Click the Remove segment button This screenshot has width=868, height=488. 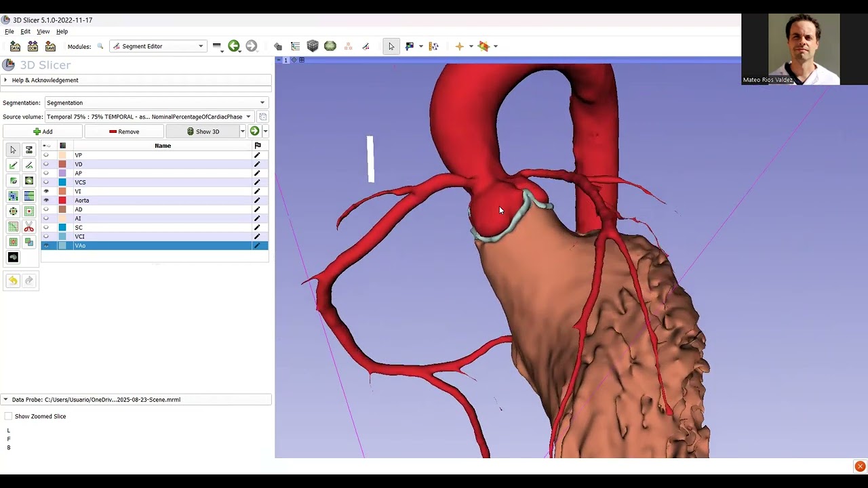(124, 131)
